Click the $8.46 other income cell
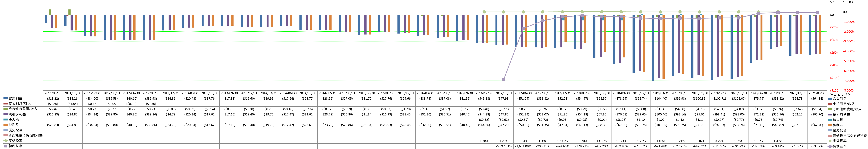868x149 pixels. 53,109
